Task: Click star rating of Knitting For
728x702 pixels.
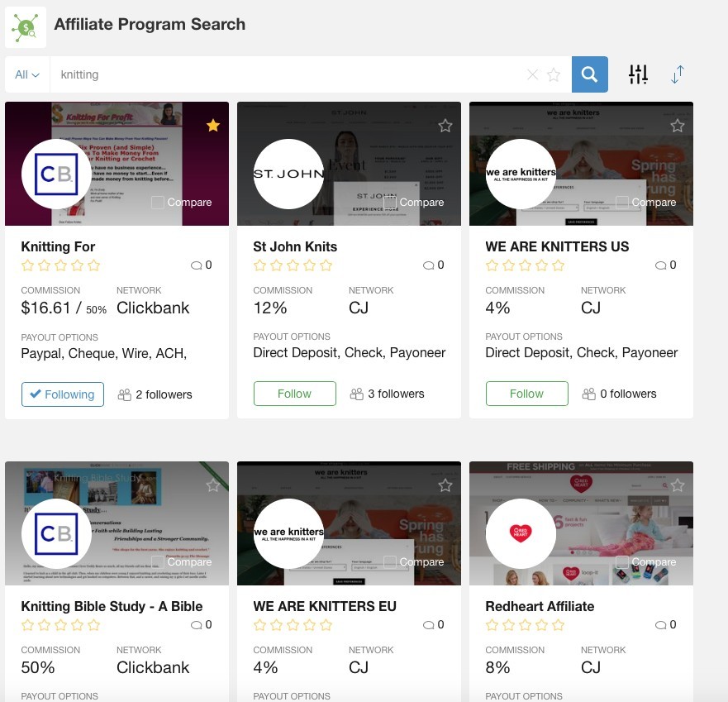Action: [61, 265]
